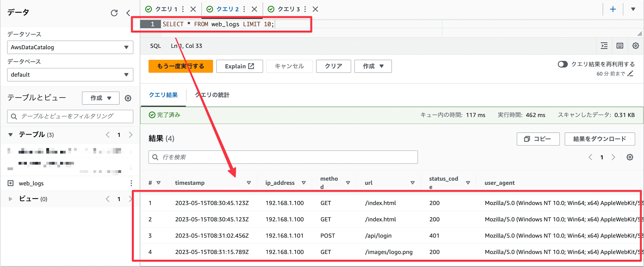Close the クエリ 3 tab
Screen dimensions: 644x267
point(315,9)
